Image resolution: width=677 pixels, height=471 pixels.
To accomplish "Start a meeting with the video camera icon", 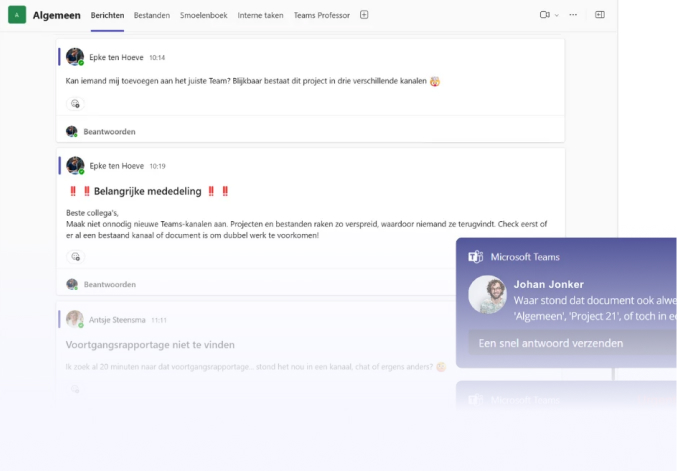I will (545, 15).
